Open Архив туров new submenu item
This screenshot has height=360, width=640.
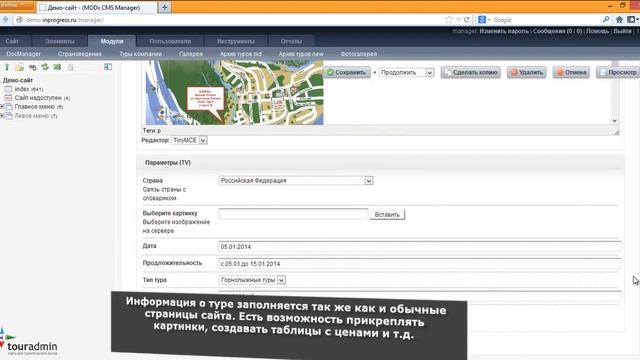(x=301, y=54)
